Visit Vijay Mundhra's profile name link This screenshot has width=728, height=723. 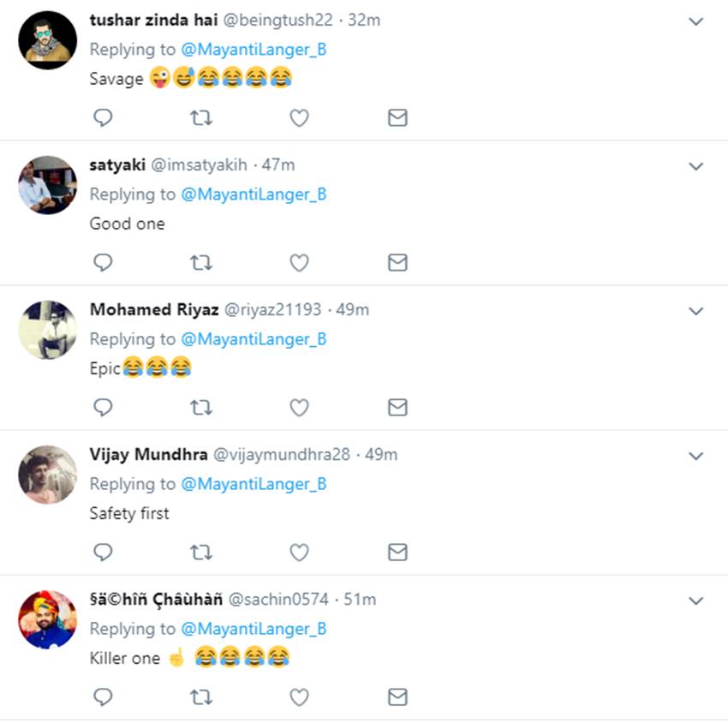[148, 454]
